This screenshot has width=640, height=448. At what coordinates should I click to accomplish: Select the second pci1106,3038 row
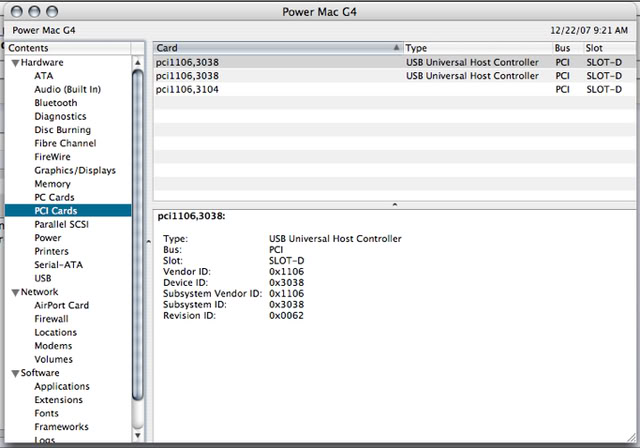(394, 76)
